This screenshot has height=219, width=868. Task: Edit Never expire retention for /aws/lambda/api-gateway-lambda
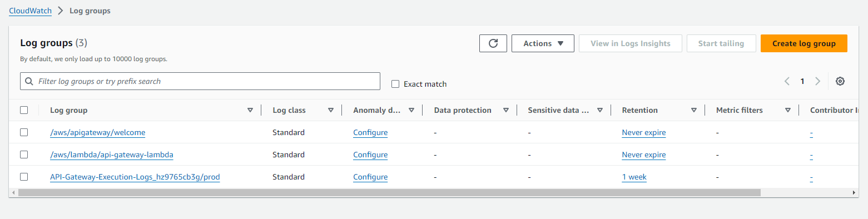point(644,155)
